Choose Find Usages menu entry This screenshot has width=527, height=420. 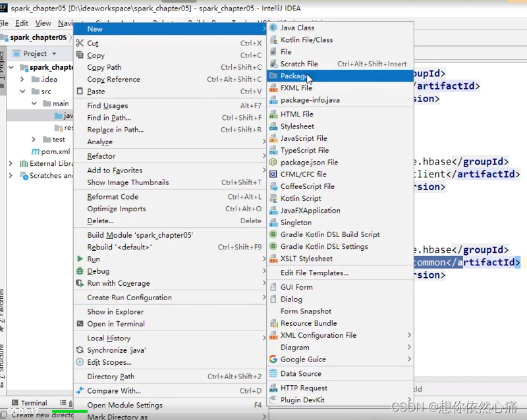pos(169,105)
